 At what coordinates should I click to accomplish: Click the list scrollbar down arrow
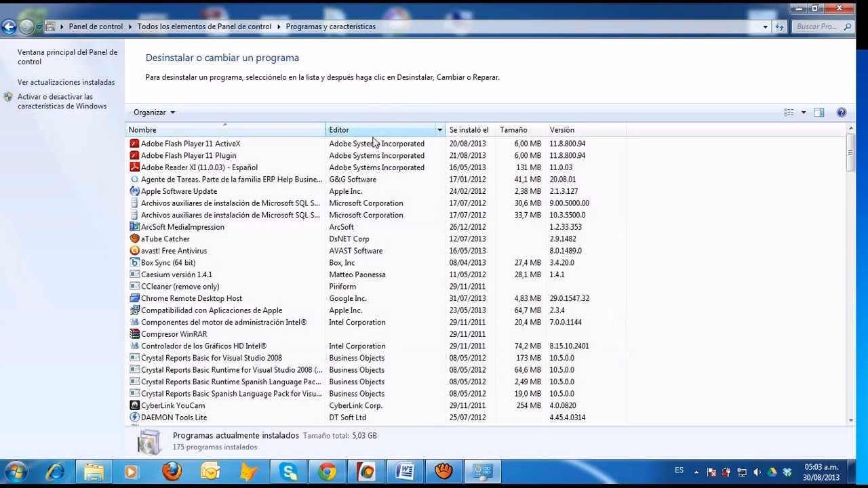tap(851, 420)
